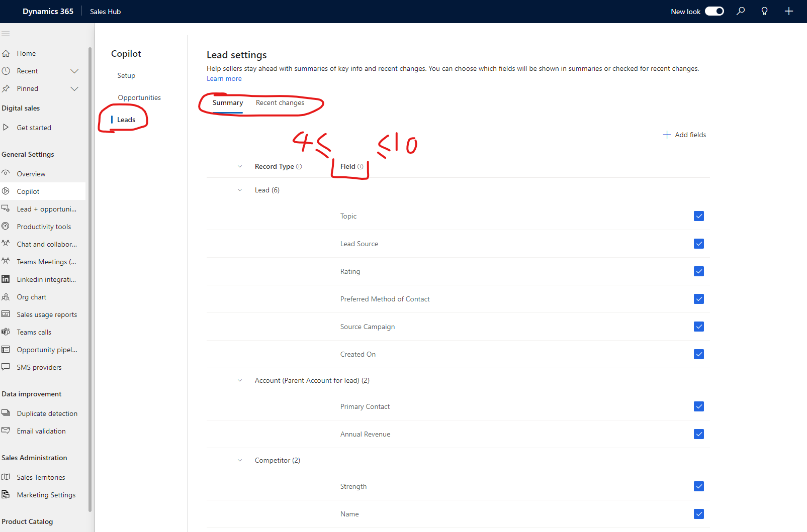Uncheck the Topic field checkbox
This screenshot has height=532, width=807.
[x=699, y=216]
